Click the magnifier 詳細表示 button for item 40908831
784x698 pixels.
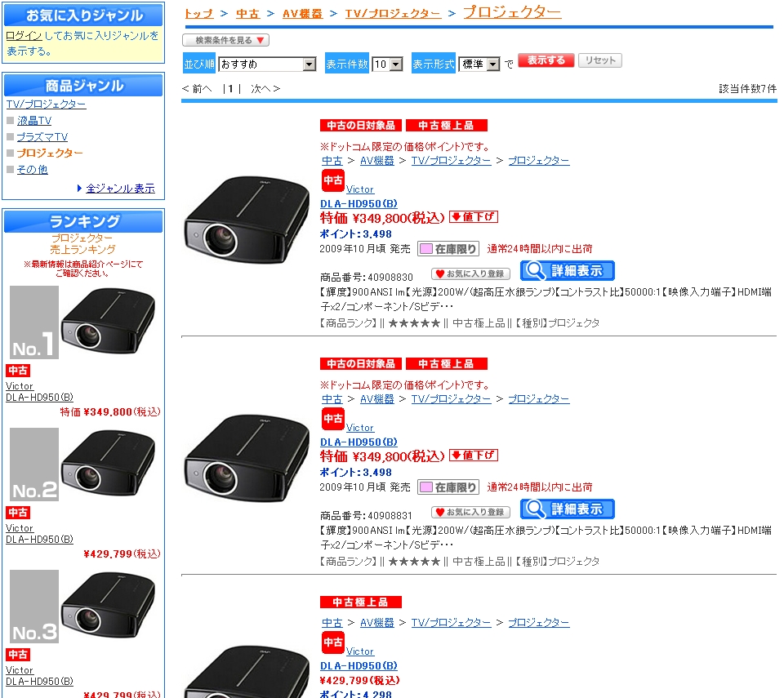point(567,509)
